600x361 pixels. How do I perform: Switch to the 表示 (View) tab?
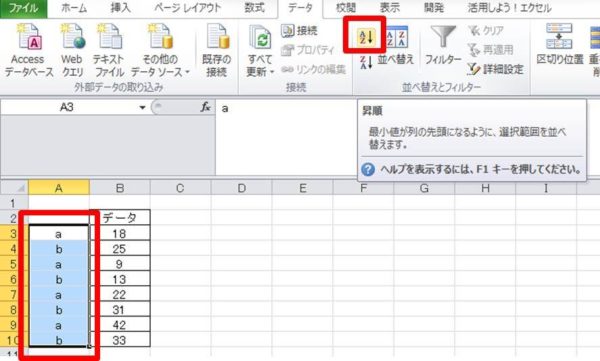point(390,8)
